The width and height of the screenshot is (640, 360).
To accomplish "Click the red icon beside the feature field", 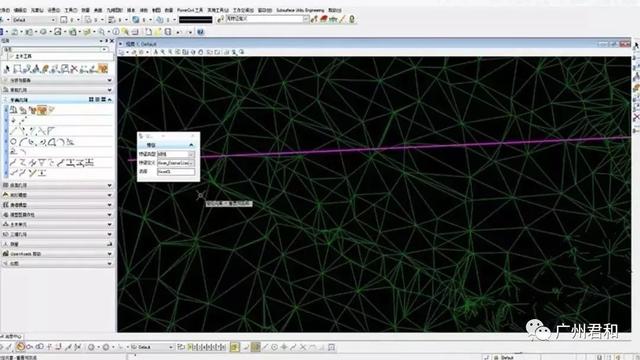I will 324,19.
